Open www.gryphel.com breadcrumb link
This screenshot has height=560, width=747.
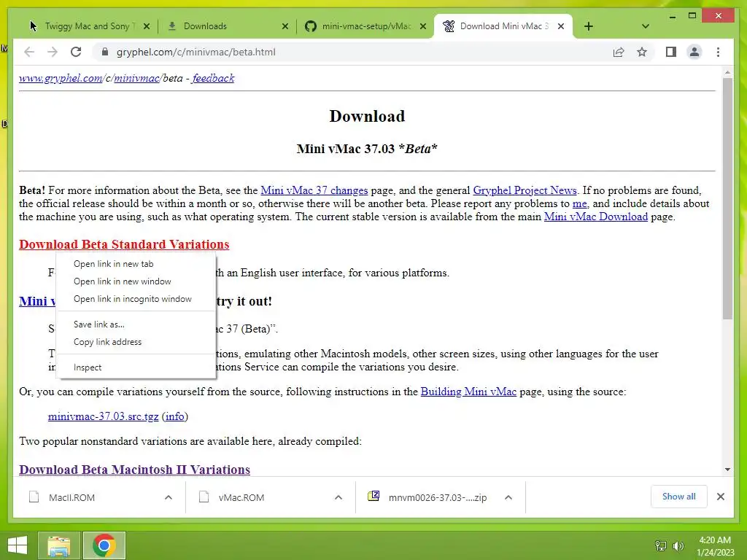[61, 78]
